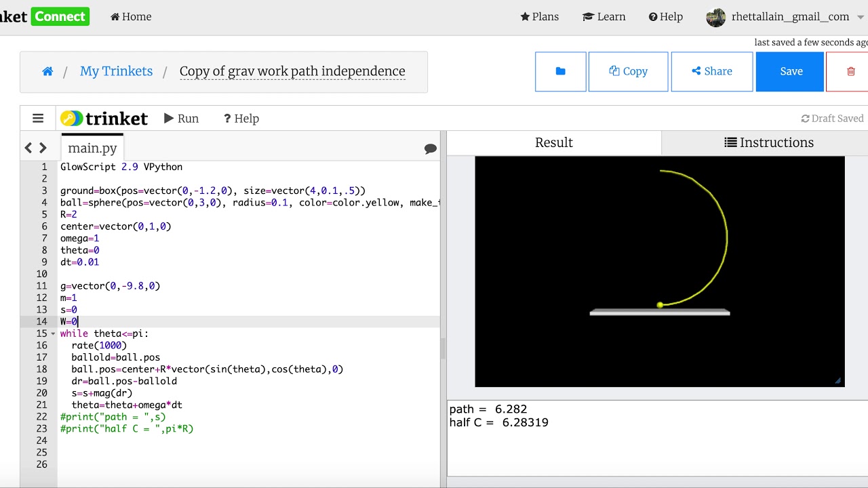
Task: Click the panel divider drag handle
Action: click(x=443, y=348)
